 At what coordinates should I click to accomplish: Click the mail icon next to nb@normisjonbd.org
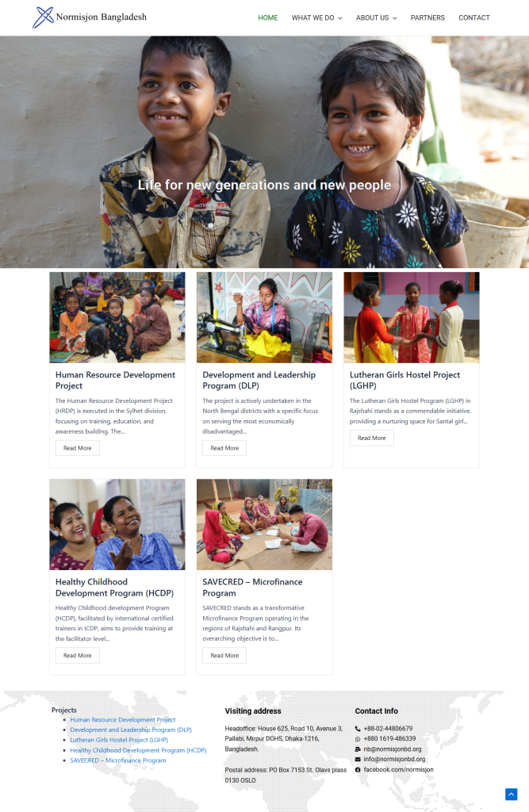pyautogui.click(x=358, y=749)
